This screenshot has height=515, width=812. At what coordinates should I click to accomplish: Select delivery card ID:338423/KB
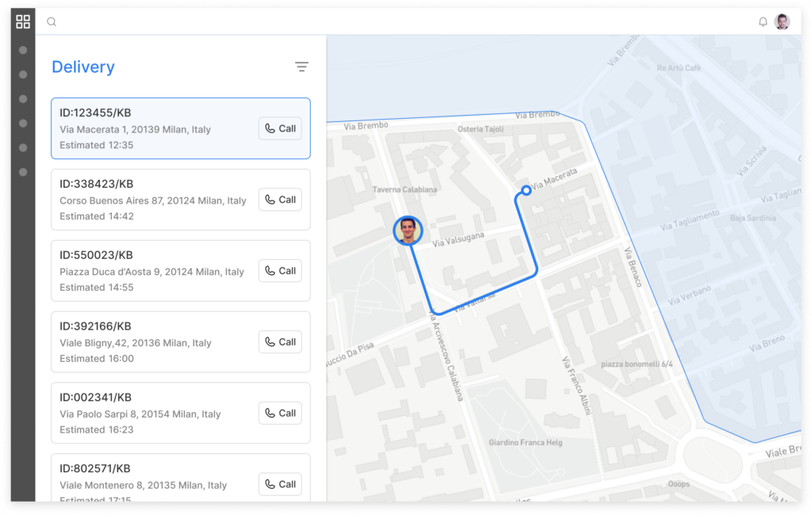coord(181,200)
